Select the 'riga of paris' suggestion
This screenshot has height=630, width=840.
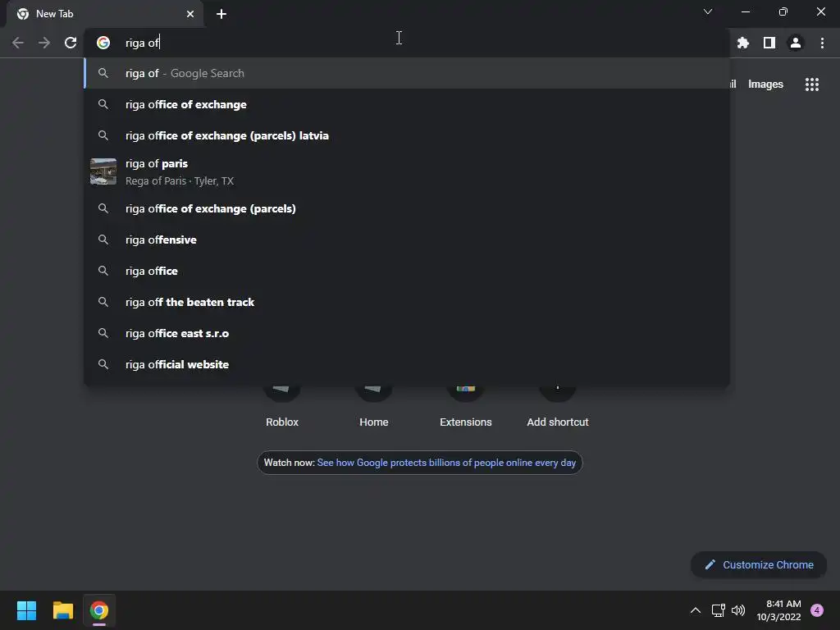tap(407, 172)
